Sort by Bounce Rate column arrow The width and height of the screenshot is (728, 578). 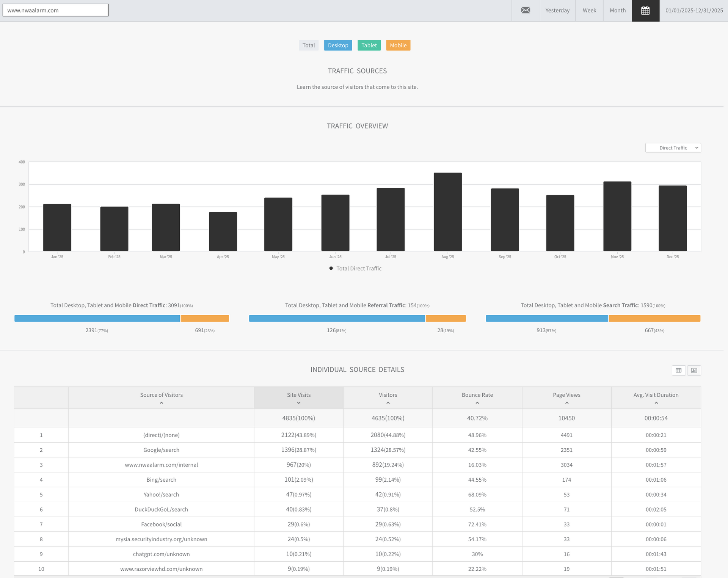tap(477, 403)
